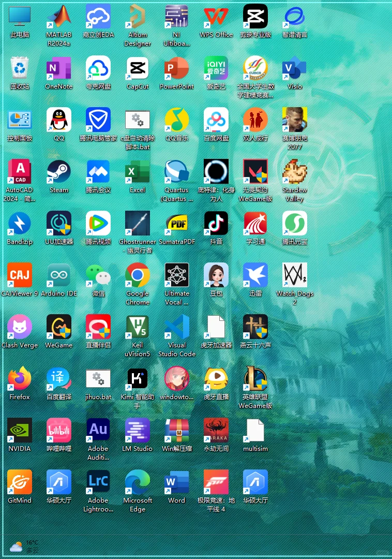Click the 智谱清言 desktop icon
The width and height of the screenshot is (392, 559).
pos(294,17)
